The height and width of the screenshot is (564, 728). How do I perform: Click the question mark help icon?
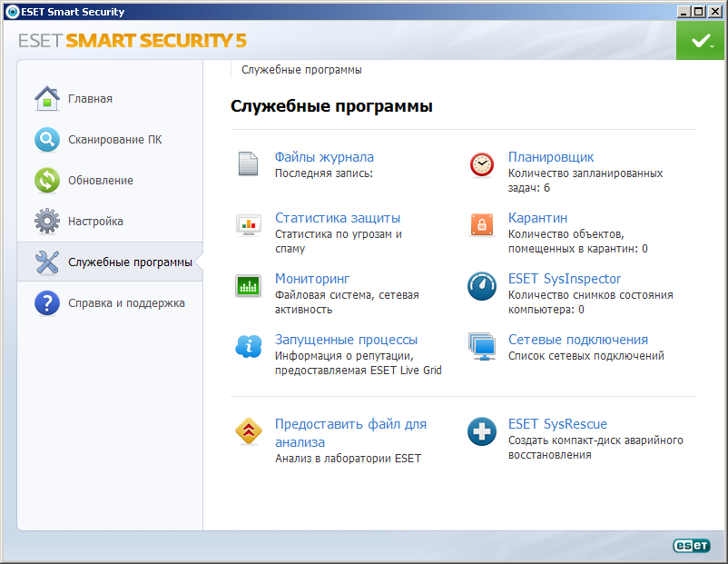pos(47,303)
